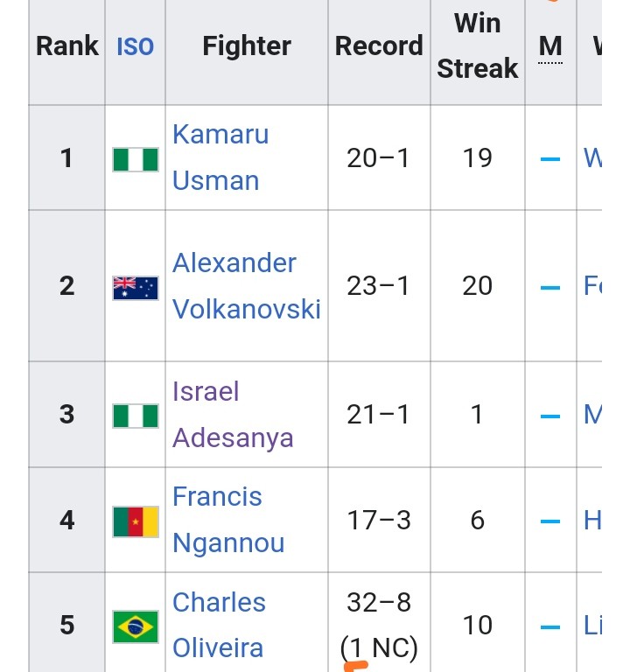Click the Win Streak column header

[x=478, y=45]
